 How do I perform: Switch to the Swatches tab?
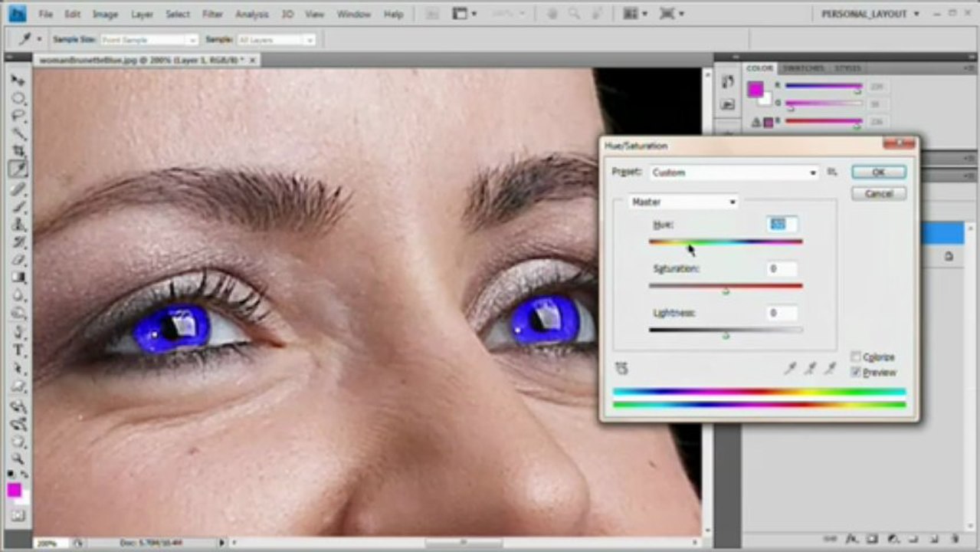(803, 68)
